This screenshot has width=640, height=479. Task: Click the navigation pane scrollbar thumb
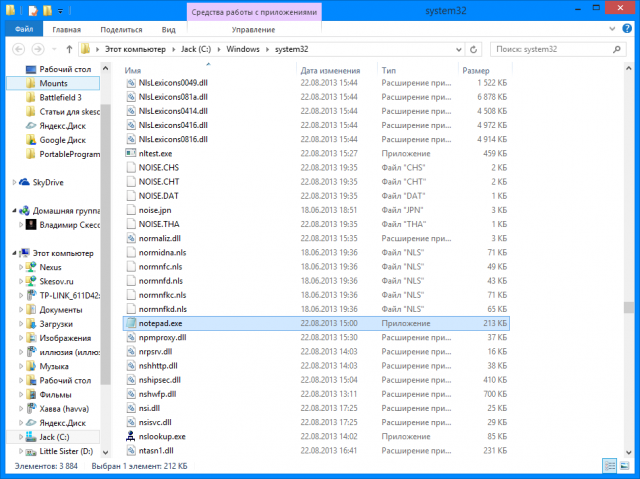tap(105, 244)
